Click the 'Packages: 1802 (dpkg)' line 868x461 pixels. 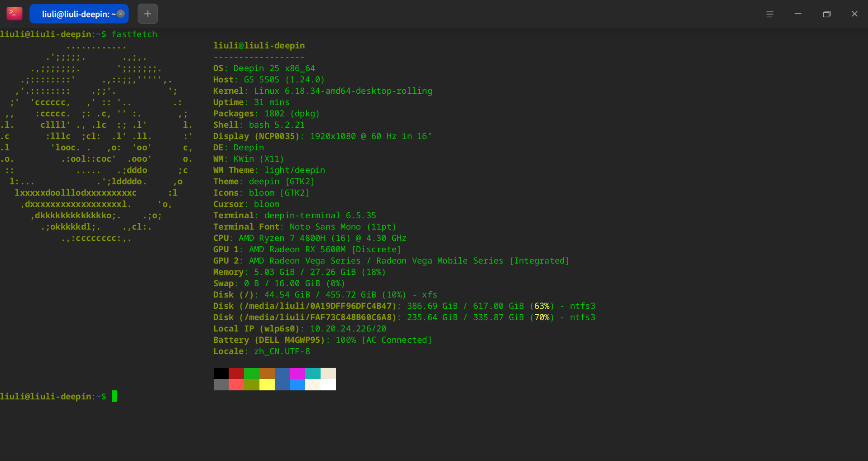[267, 114]
